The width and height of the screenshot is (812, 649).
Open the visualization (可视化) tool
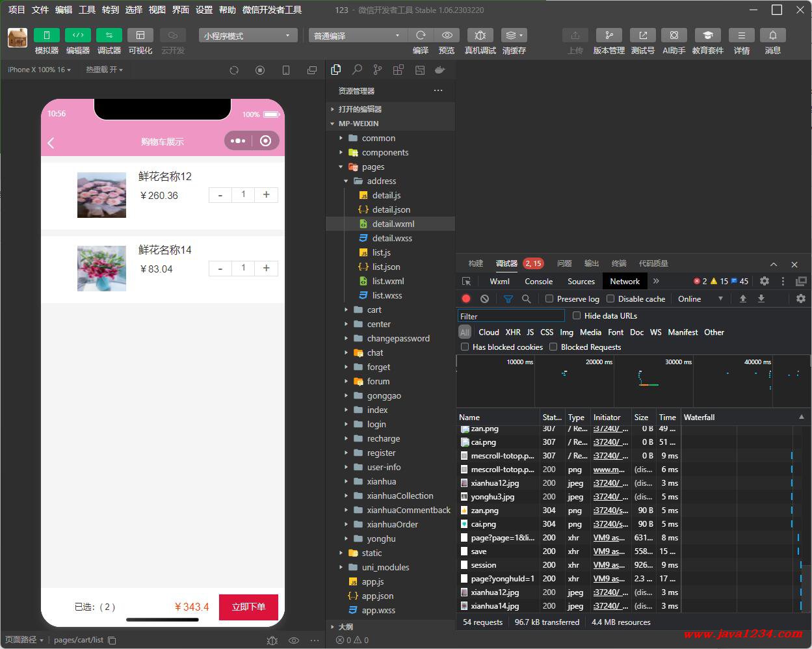[140, 35]
